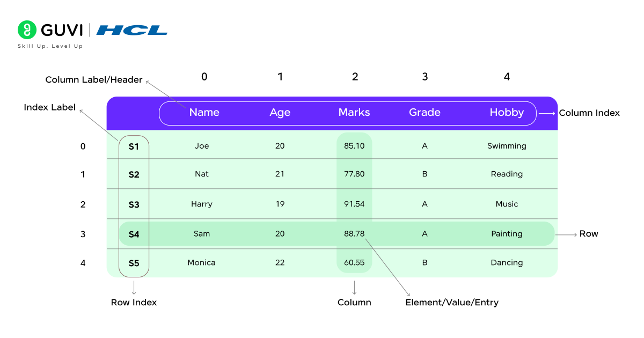
Task: Select the cell containing 88.78
Action: pyautogui.click(x=354, y=233)
